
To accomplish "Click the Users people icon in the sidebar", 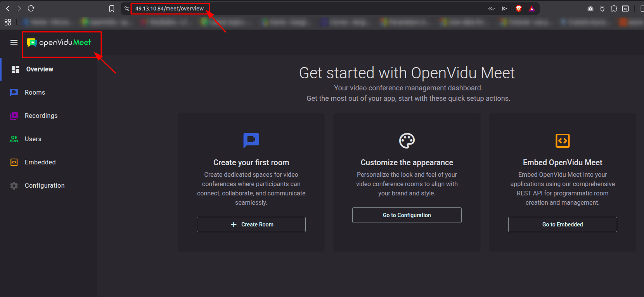I will click(x=14, y=139).
